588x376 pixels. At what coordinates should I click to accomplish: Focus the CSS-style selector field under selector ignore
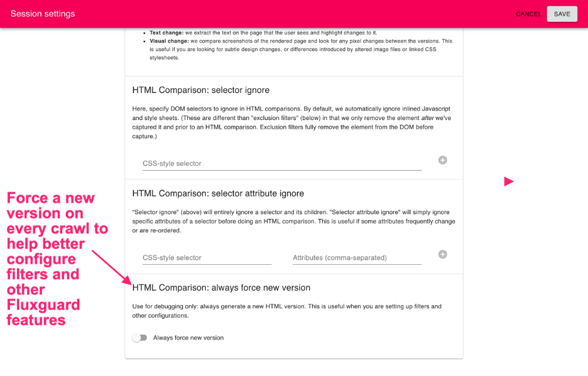coord(282,164)
